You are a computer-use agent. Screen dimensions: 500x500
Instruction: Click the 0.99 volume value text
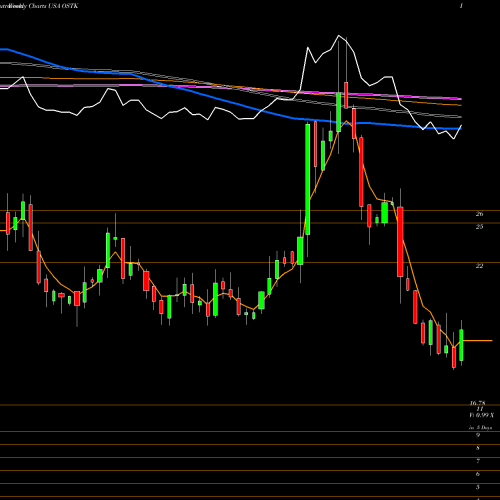click(x=482, y=415)
